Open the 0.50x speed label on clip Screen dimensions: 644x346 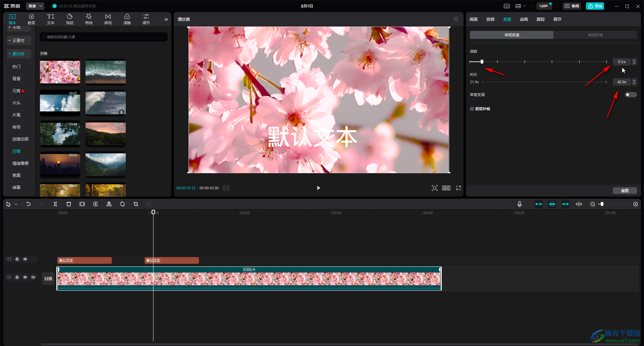pos(249,269)
